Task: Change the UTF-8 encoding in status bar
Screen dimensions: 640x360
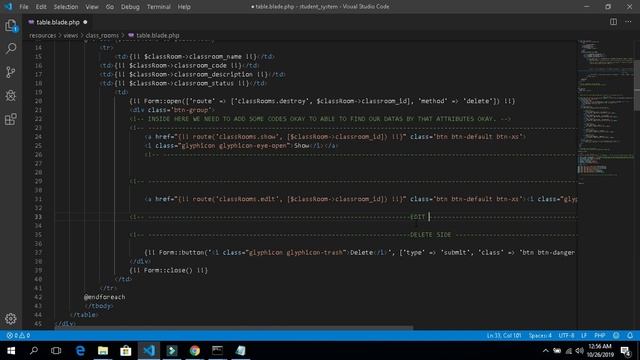Action: pyautogui.click(x=566, y=336)
